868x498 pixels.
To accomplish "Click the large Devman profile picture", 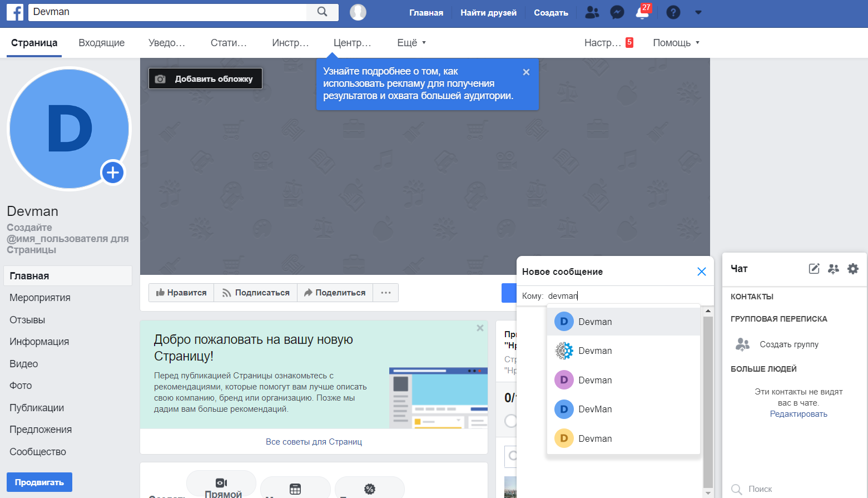I will [x=70, y=129].
